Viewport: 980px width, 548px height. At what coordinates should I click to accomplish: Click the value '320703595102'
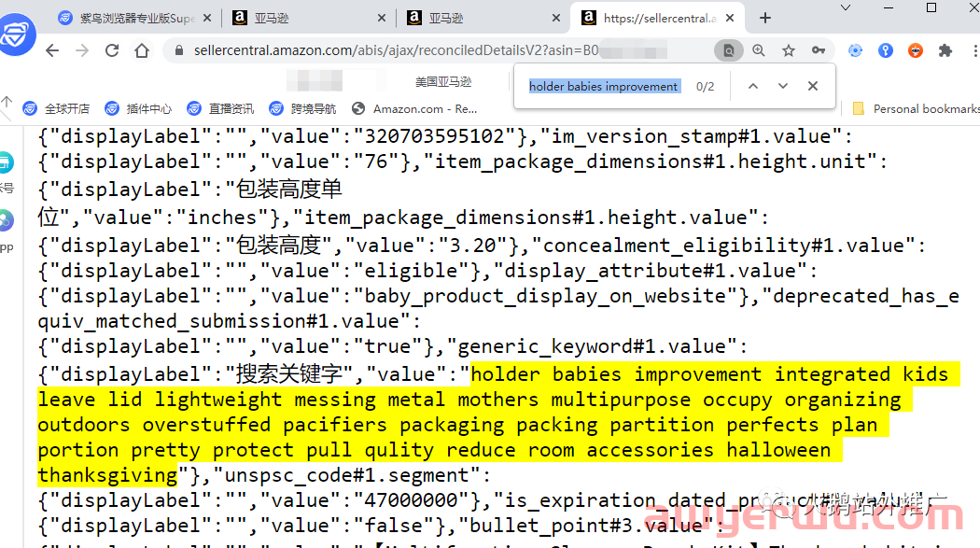(434, 136)
